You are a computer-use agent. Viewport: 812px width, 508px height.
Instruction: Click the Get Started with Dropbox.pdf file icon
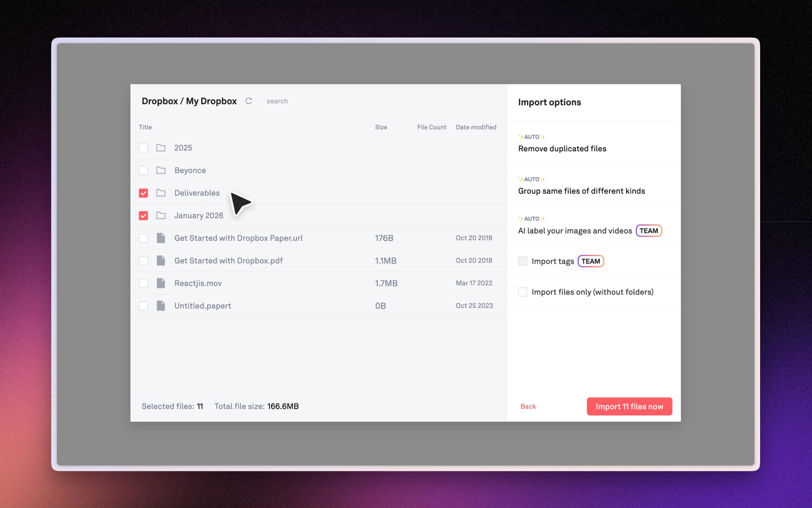[x=161, y=261]
